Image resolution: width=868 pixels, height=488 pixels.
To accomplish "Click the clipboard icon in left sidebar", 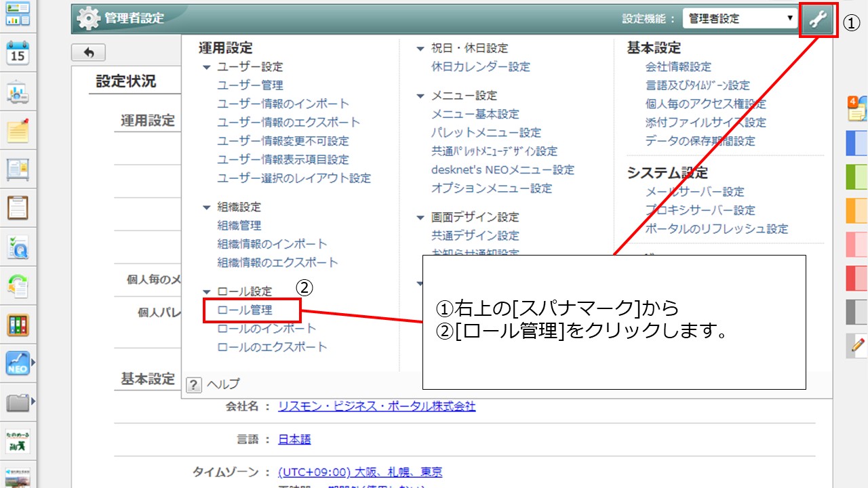I will (x=17, y=208).
